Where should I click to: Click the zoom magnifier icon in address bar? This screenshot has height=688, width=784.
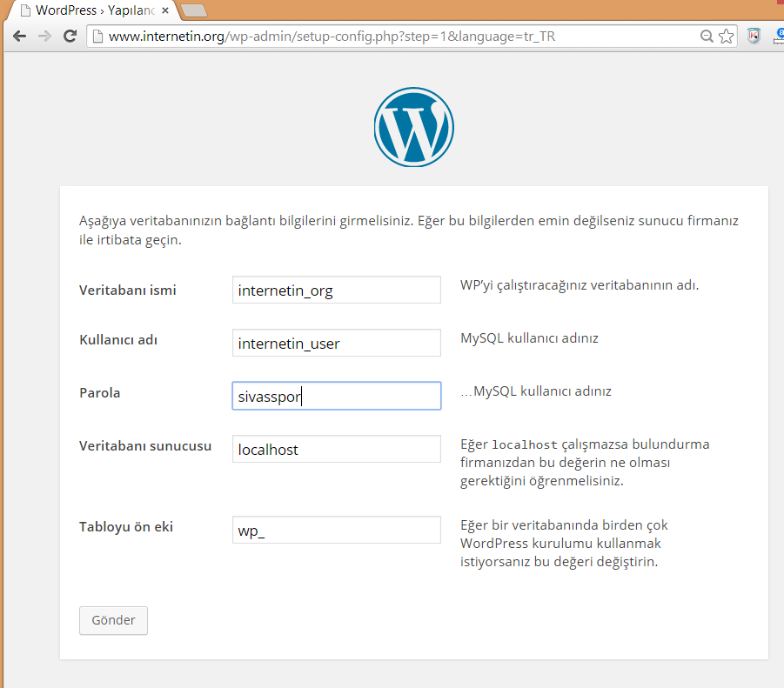707,36
